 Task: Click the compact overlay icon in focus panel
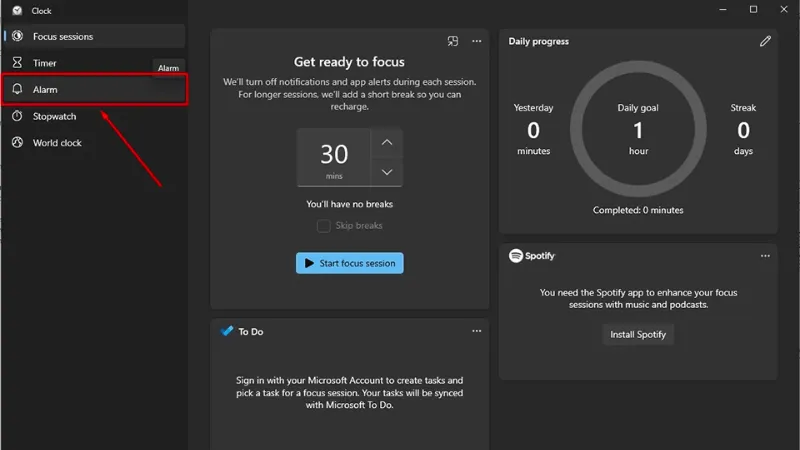pyautogui.click(x=453, y=41)
